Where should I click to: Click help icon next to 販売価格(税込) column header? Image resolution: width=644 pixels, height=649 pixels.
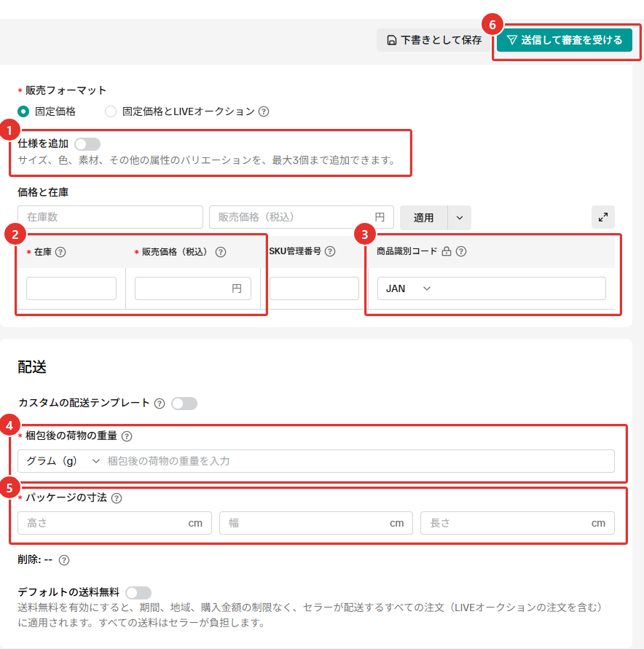click(x=221, y=252)
